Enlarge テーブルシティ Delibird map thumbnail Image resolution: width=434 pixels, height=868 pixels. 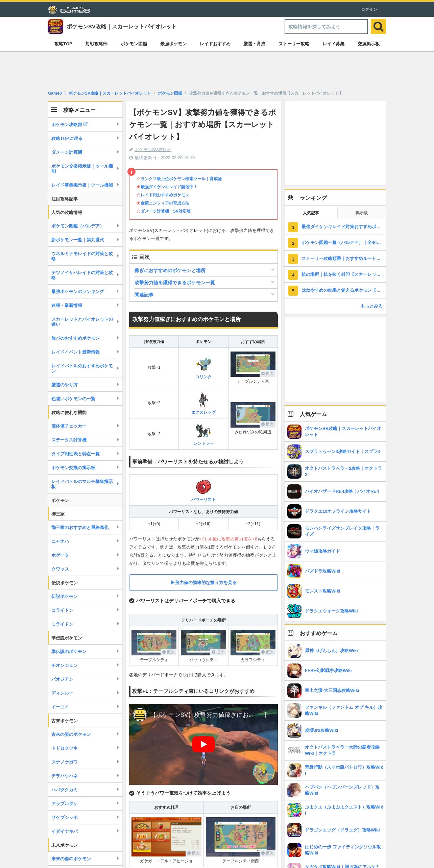(x=154, y=643)
